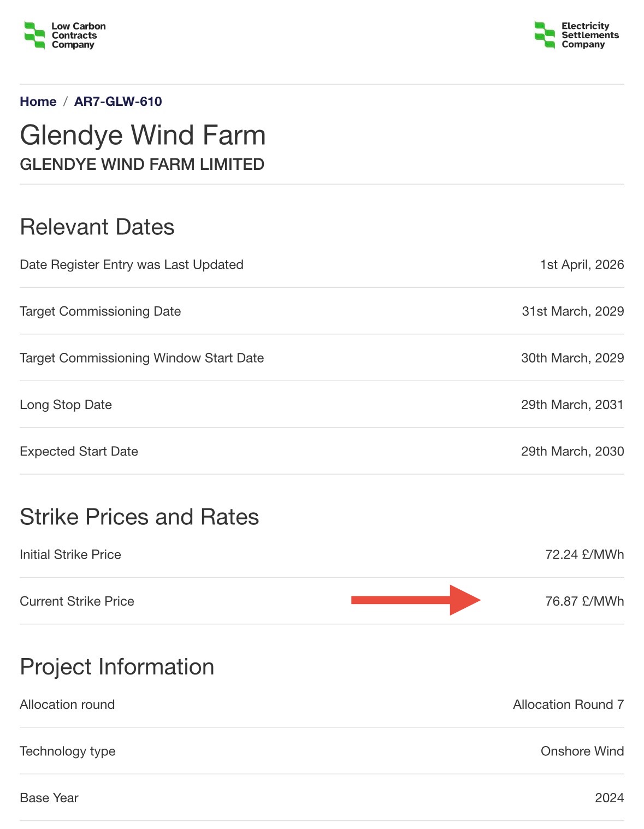Click the Onshore Wind technology type value

pos(582,751)
